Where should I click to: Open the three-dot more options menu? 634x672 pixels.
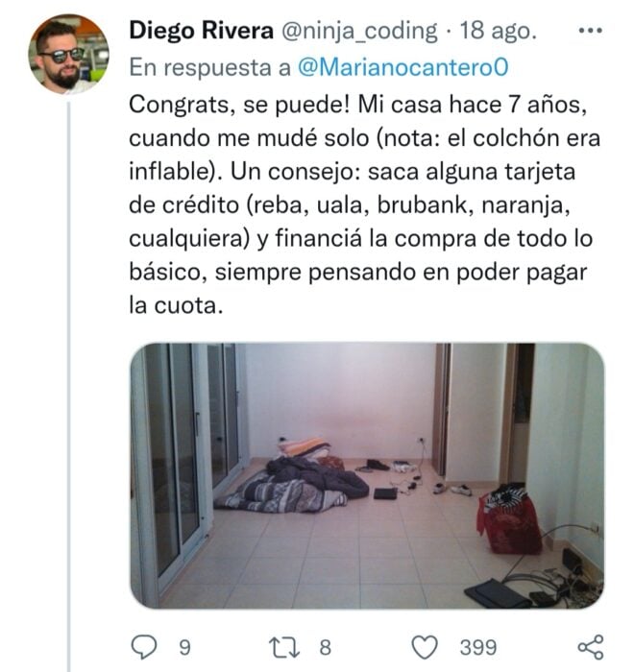point(591,31)
